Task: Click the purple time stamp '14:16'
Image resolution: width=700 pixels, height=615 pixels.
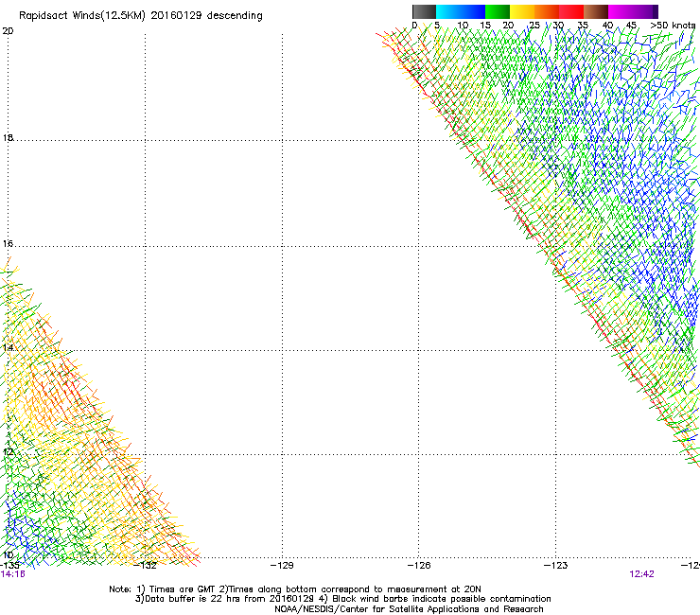Action: (x=12, y=574)
